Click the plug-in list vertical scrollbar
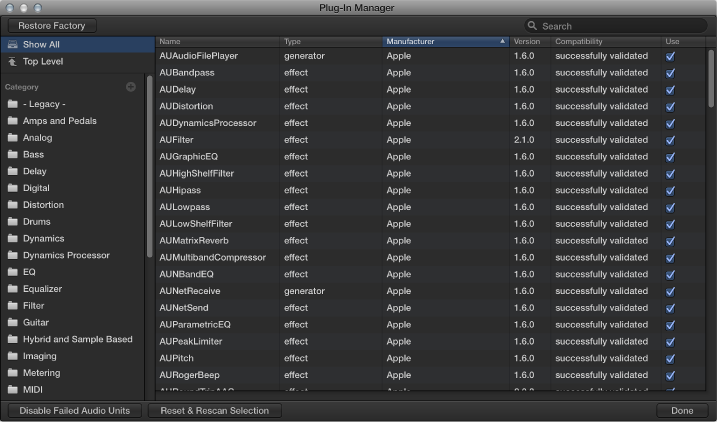Image resolution: width=718 pixels, height=422 pixels. [711, 78]
